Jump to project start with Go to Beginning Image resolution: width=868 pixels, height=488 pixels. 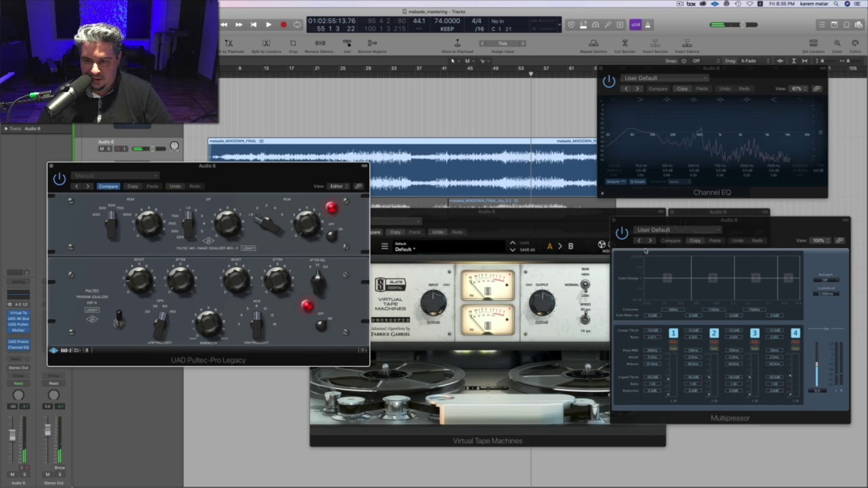point(254,25)
